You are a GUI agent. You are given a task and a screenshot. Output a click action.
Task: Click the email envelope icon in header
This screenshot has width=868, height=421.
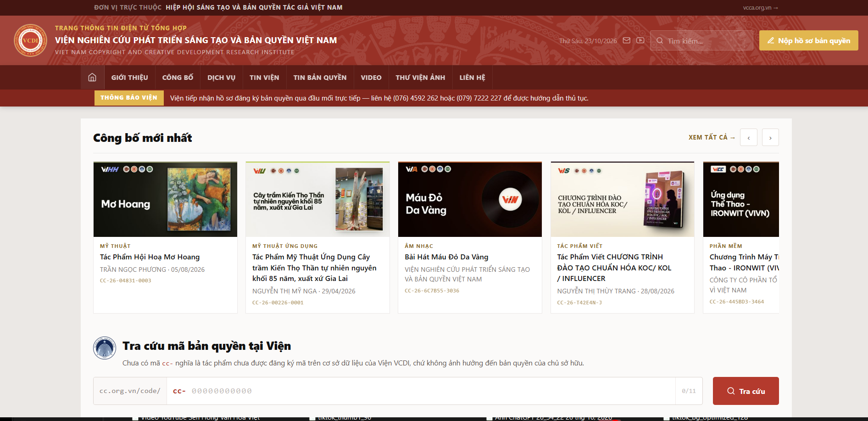pyautogui.click(x=627, y=40)
